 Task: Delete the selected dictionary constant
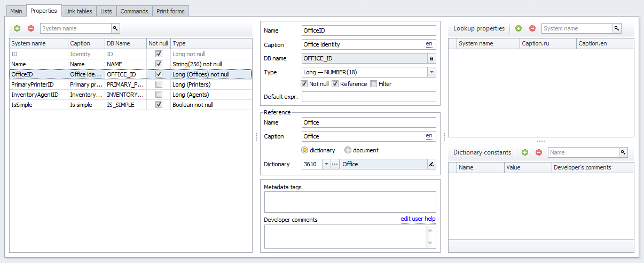538,152
